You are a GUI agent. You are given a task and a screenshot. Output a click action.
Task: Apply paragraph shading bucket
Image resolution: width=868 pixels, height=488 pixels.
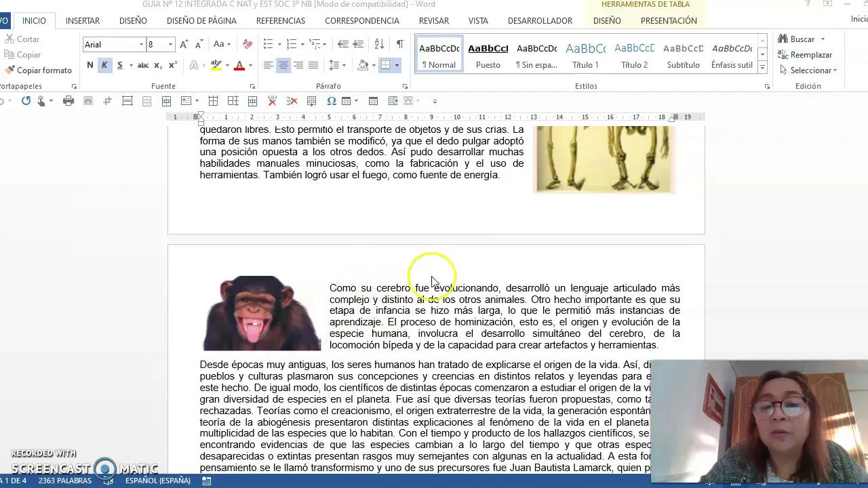tap(363, 65)
